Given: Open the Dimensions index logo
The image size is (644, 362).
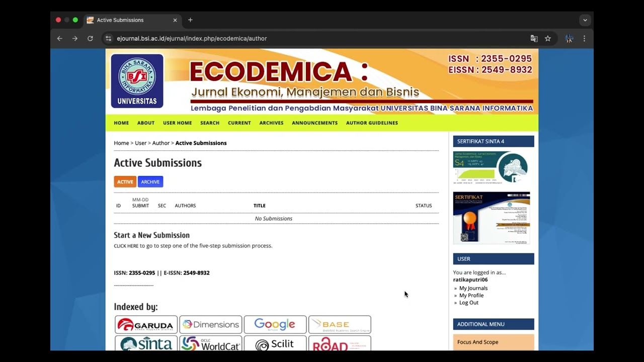Looking at the screenshot, I should click(210, 325).
